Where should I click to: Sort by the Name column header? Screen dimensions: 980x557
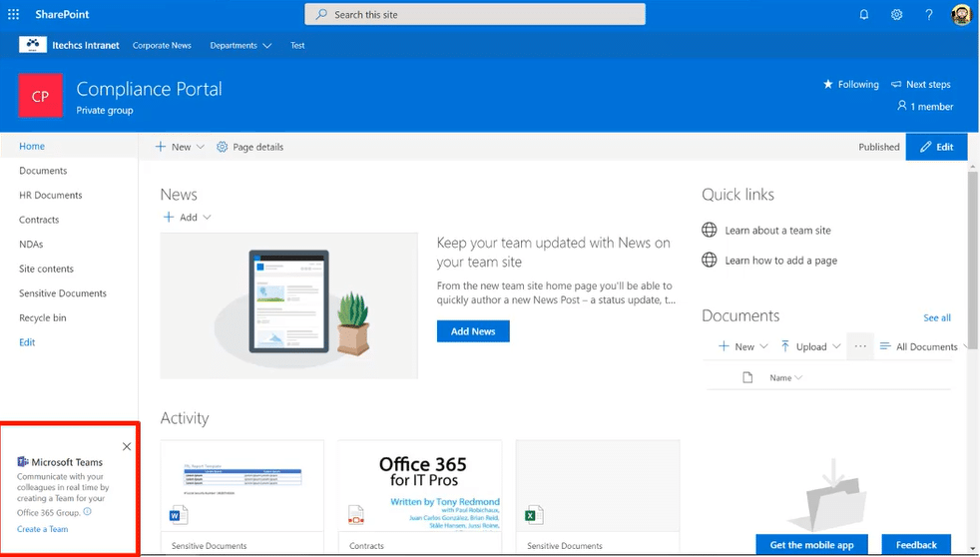pyautogui.click(x=785, y=377)
